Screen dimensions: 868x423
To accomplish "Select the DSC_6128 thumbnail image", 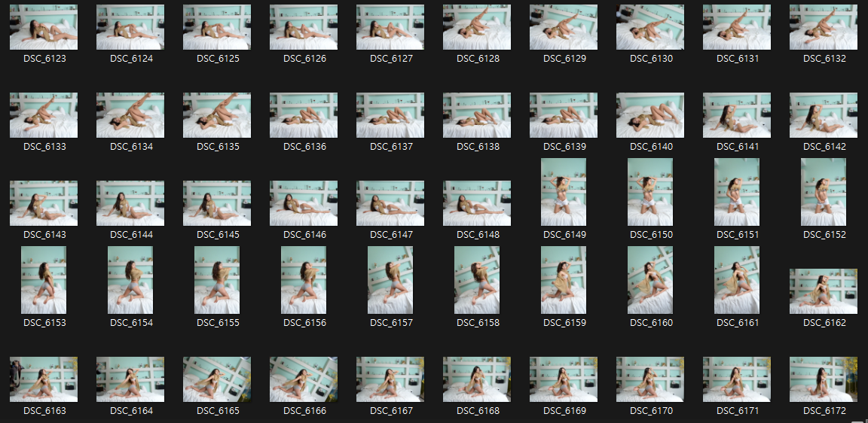I will tap(477, 28).
